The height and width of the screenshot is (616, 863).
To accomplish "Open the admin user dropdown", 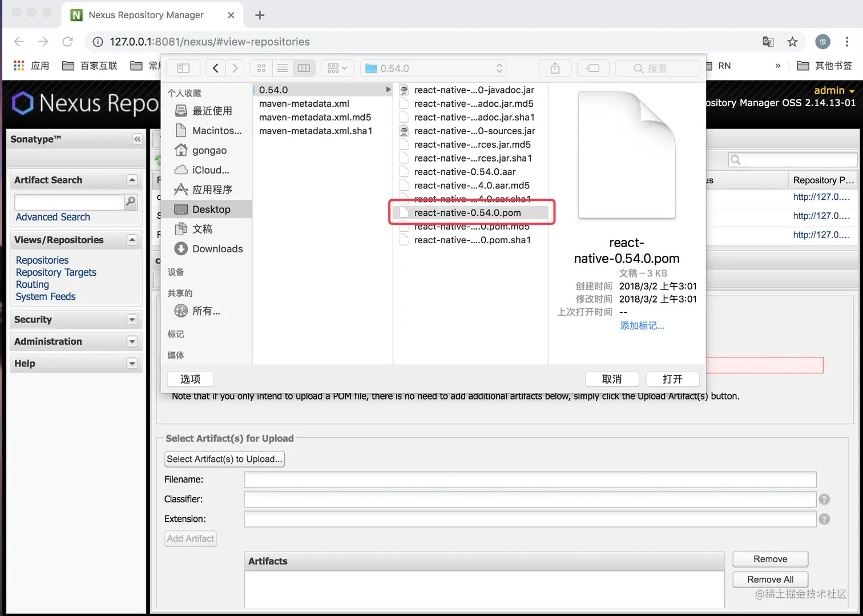I will 834,90.
